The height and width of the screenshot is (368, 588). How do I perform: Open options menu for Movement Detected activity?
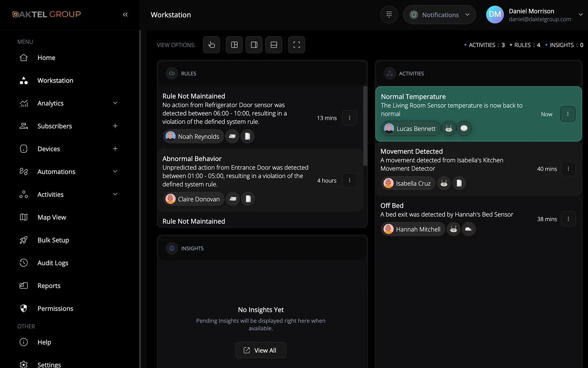tap(568, 169)
